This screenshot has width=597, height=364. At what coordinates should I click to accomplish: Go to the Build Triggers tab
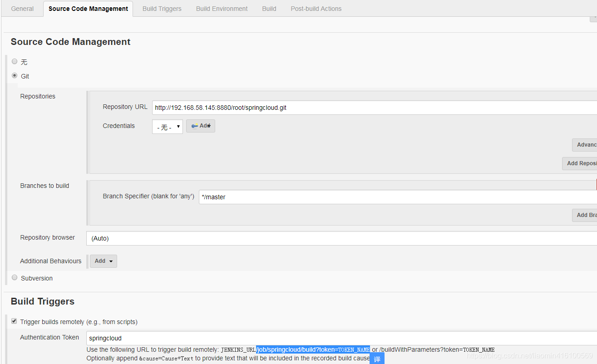pyautogui.click(x=162, y=9)
